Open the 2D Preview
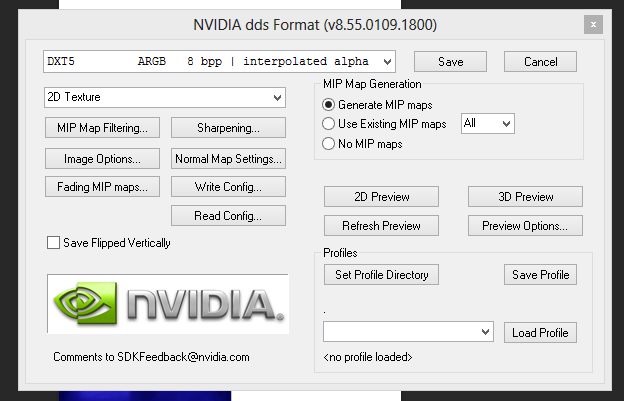624x401 pixels. (381, 197)
